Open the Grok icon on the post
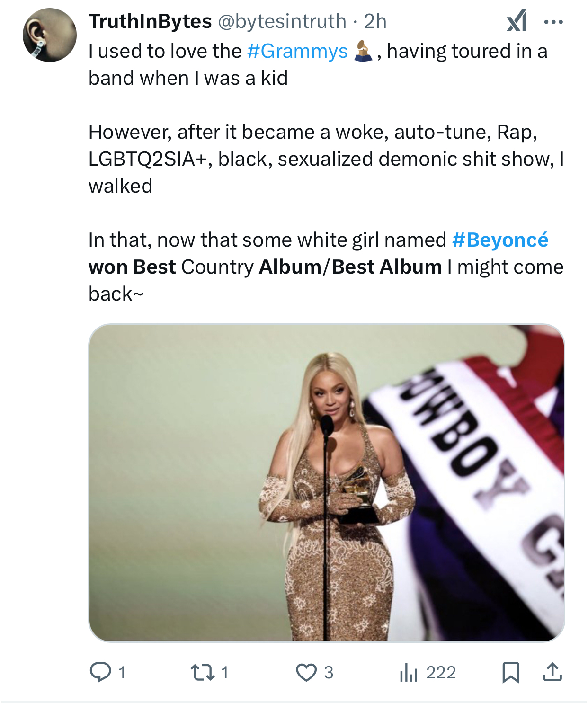 517,21
